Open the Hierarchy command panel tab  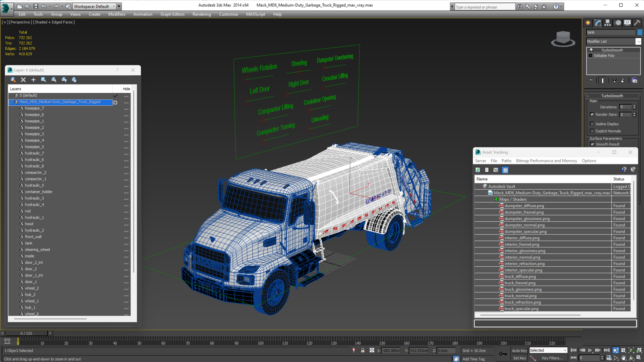[607, 23]
